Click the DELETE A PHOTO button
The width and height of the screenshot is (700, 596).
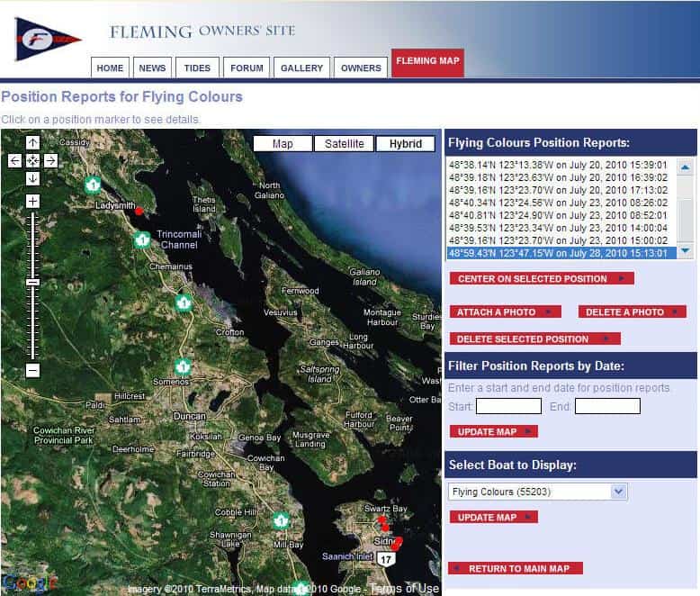[632, 312]
